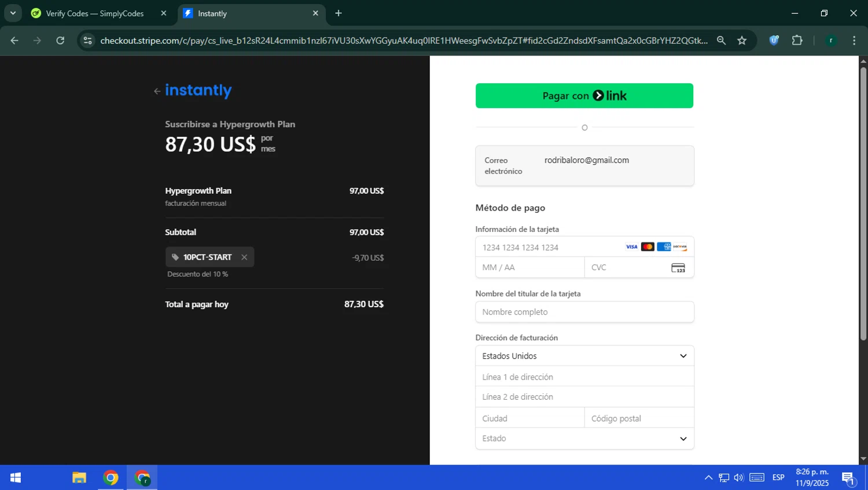
Task: Open first Chrome taskbar icon
Action: pyautogui.click(x=111, y=478)
